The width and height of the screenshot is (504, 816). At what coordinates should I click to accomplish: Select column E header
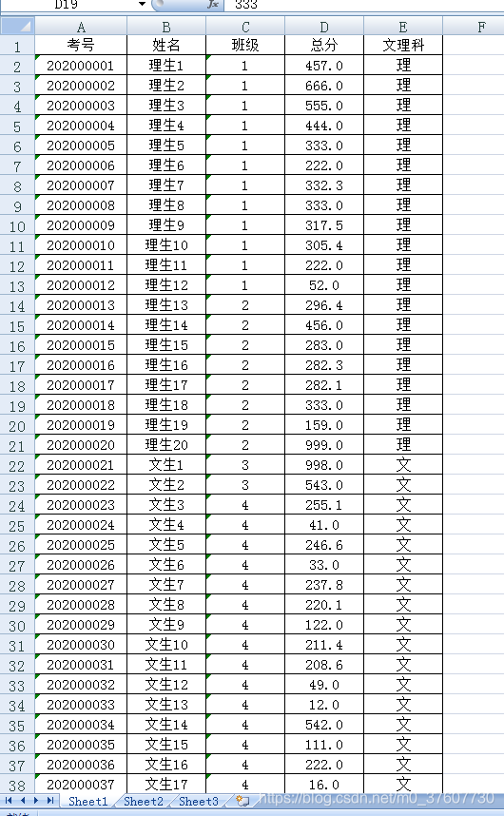pyautogui.click(x=403, y=26)
